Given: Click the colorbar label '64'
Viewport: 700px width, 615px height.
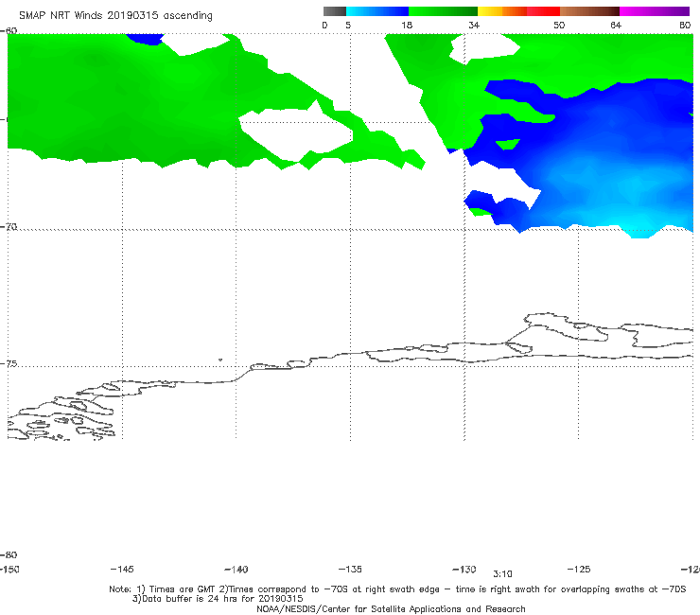Looking at the screenshot, I should coord(616,25).
